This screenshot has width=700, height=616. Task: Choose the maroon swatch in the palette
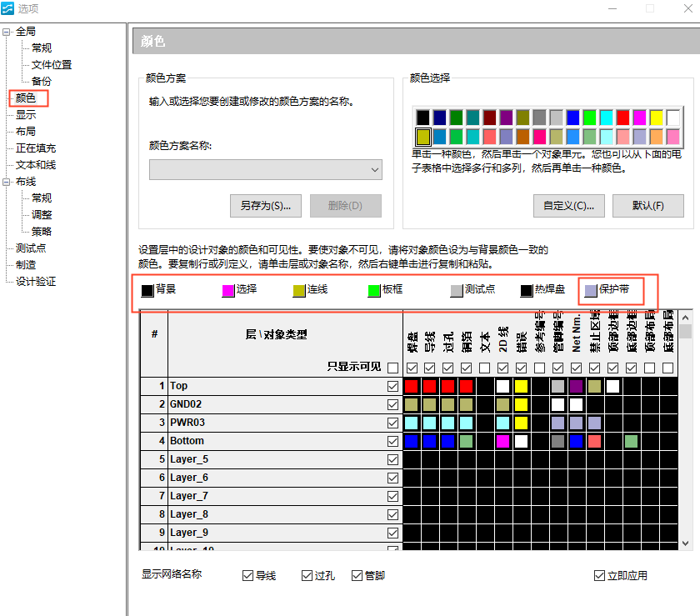pyautogui.click(x=489, y=118)
